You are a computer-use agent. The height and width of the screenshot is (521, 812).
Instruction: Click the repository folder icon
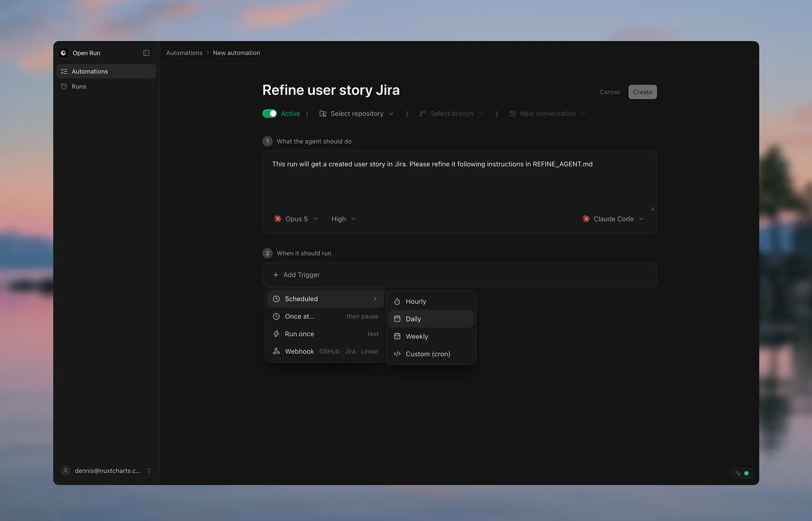click(323, 114)
